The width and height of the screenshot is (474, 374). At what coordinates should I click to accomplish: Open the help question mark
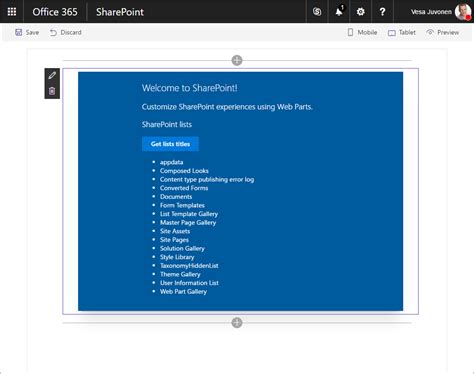pos(382,12)
